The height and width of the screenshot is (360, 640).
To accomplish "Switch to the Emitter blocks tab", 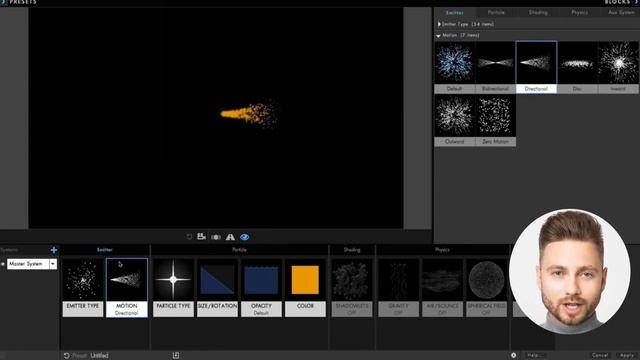I will point(454,13).
